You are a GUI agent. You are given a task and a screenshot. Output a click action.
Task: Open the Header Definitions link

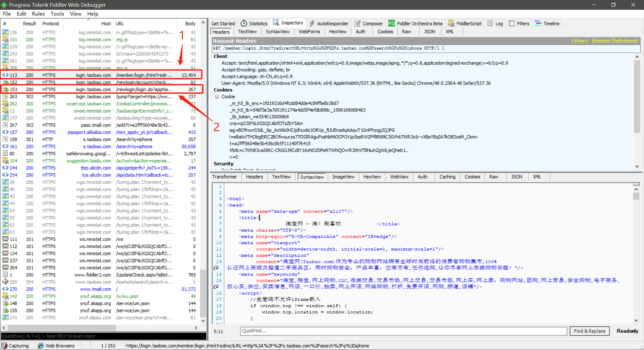[614, 41]
